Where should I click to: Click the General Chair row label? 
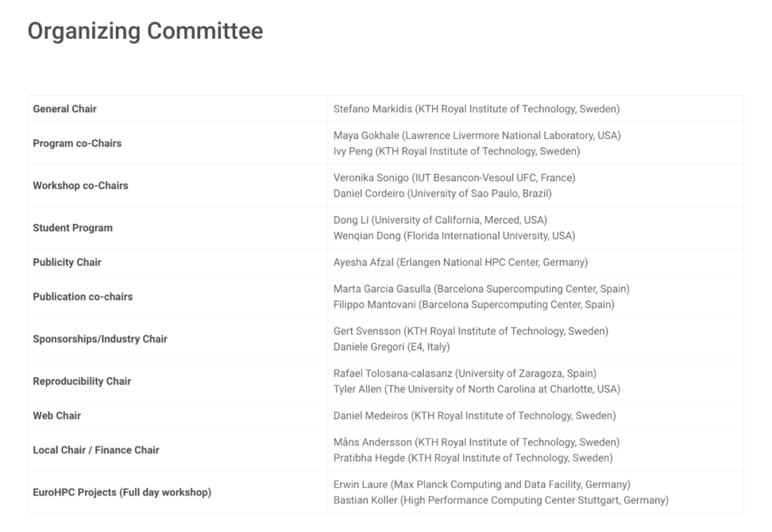pyautogui.click(x=64, y=109)
